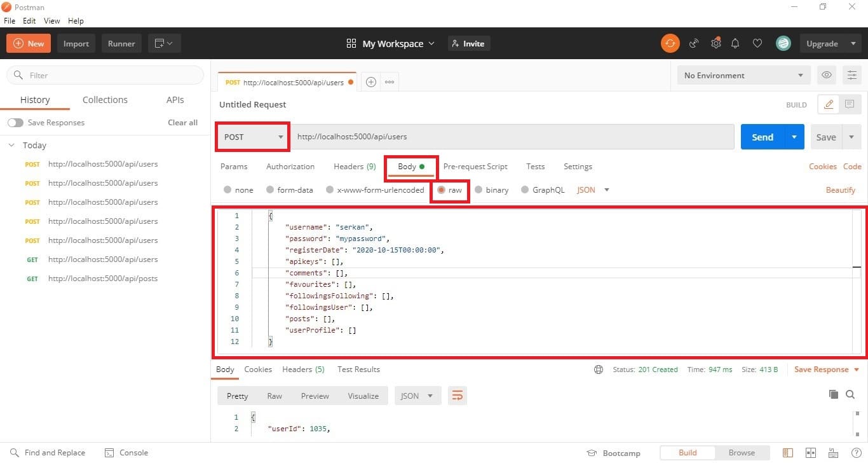Open the settings gear icon in header
This screenshot has height=463, width=868.
(x=715, y=43)
